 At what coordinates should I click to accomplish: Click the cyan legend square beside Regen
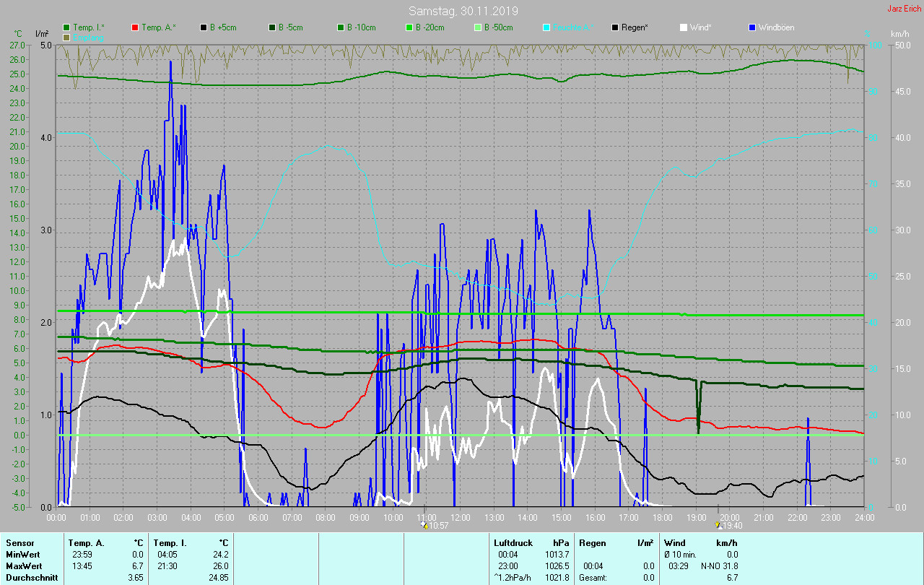tap(546, 27)
